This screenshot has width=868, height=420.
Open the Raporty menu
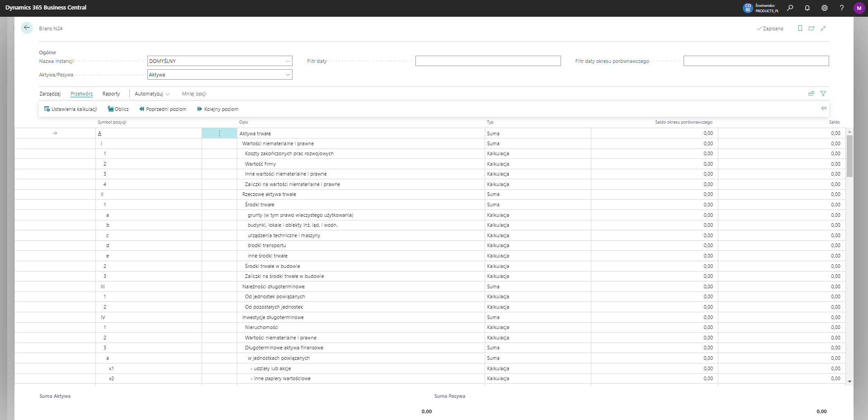[111, 94]
